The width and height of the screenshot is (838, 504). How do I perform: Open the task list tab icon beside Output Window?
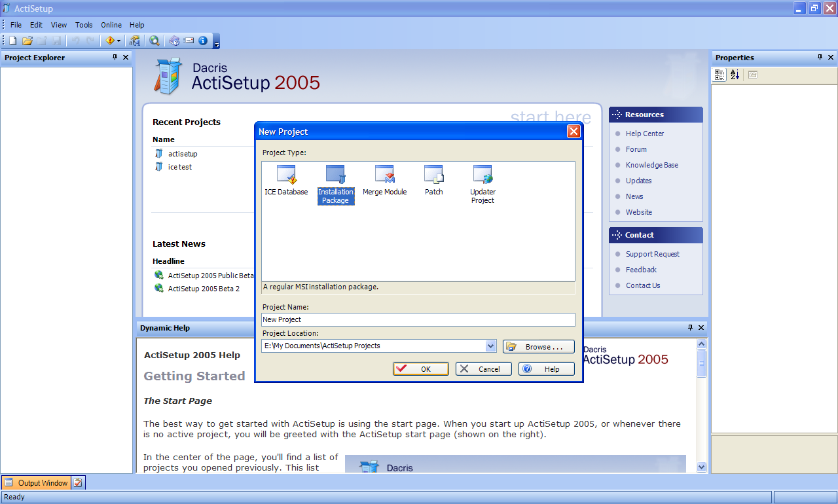[x=78, y=483]
